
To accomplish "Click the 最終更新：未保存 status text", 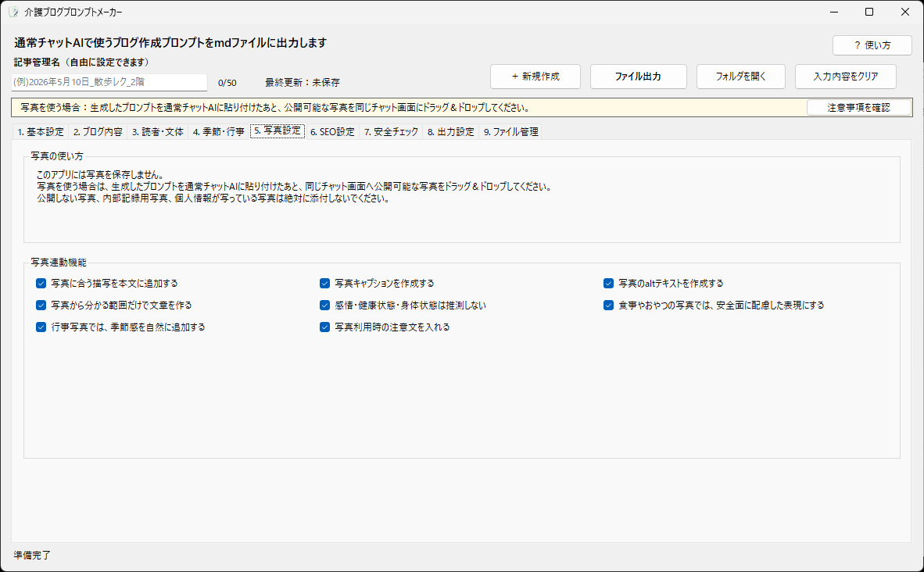I will point(303,83).
